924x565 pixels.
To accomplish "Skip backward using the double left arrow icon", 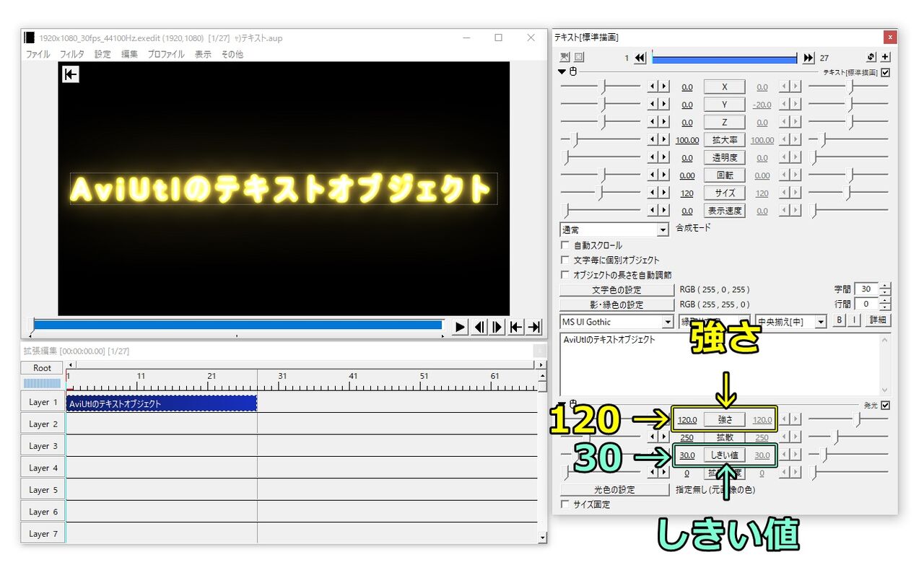I will point(640,57).
